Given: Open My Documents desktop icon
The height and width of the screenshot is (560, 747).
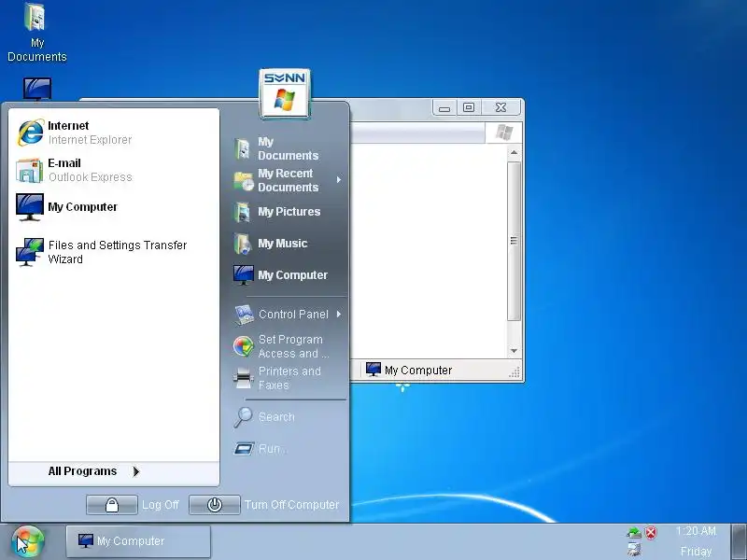Looking at the screenshot, I should coord(36,33).
